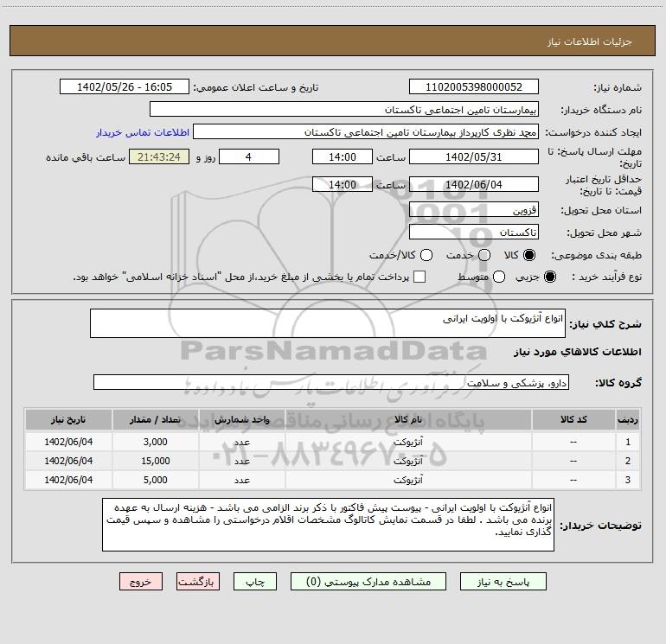666x644 pixels.
Task: Click the خروج exit button
Action: [141, 582]
